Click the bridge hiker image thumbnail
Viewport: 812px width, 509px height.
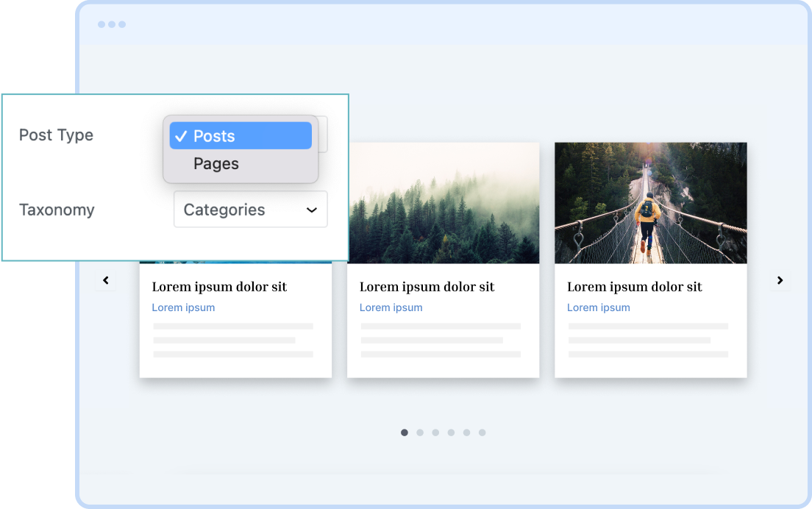tap(650, 203)
